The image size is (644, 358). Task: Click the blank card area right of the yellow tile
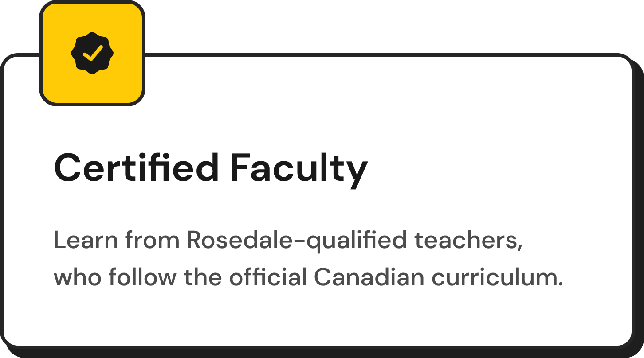377,89
